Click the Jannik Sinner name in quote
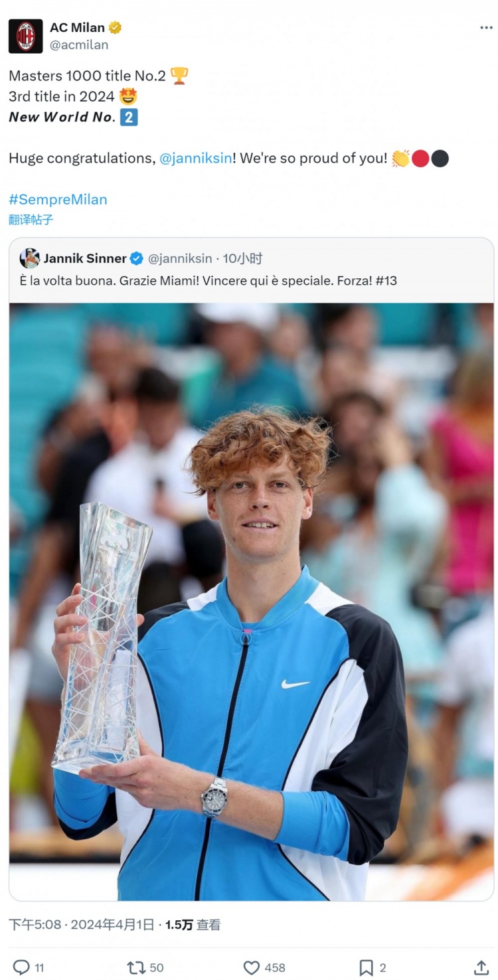498x980 pixels. point(85,258)
